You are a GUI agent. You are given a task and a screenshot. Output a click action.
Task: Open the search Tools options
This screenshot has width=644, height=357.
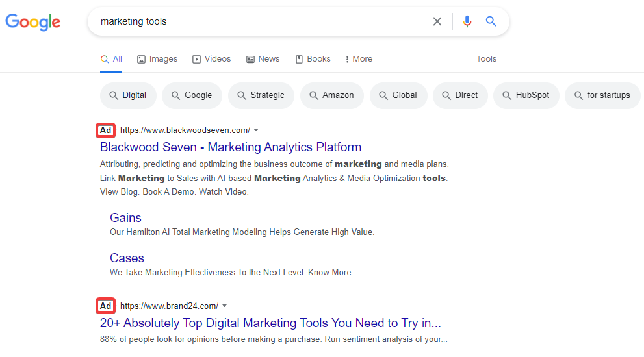click(x=486, y=59)
